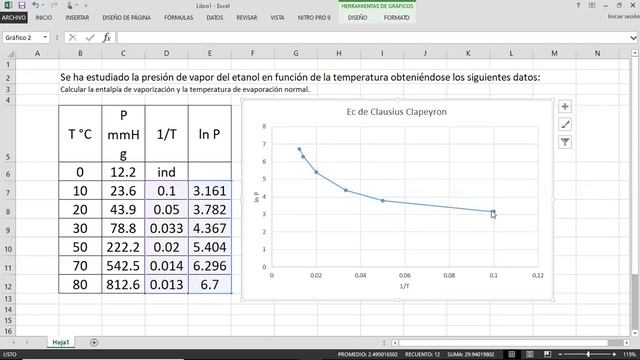Add a new sheet with the plus icon
The width and height of the screenshot is (640, 360).
94,342
